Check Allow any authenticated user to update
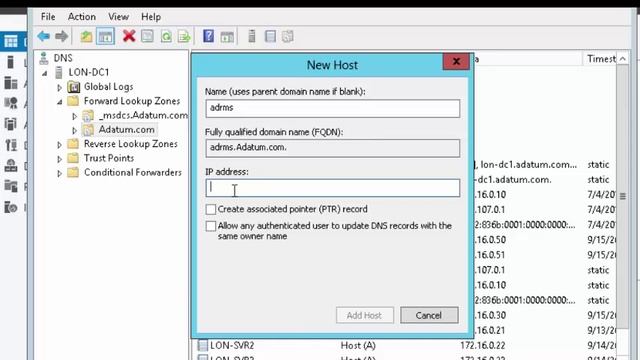The width and height of the screenshot is (640, 360). pyautogui.click(x=211, y=226)
